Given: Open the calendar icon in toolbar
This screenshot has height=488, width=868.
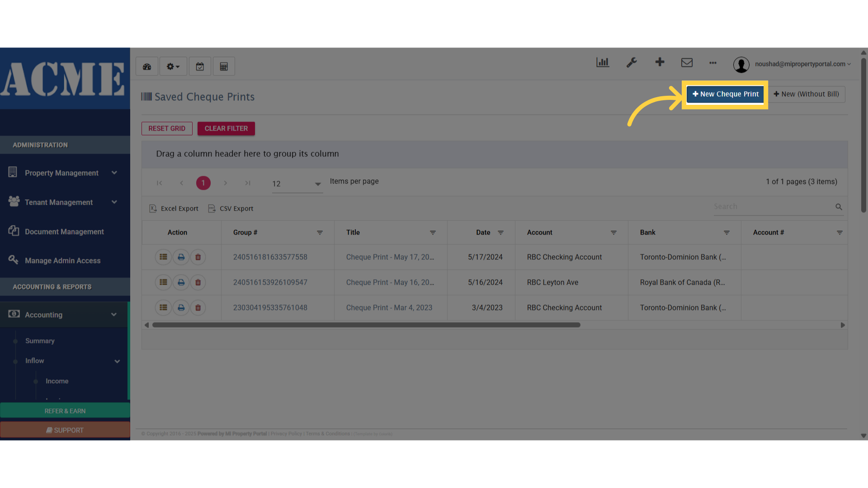Looking at the screenshot, I should [x=200, y=67].
